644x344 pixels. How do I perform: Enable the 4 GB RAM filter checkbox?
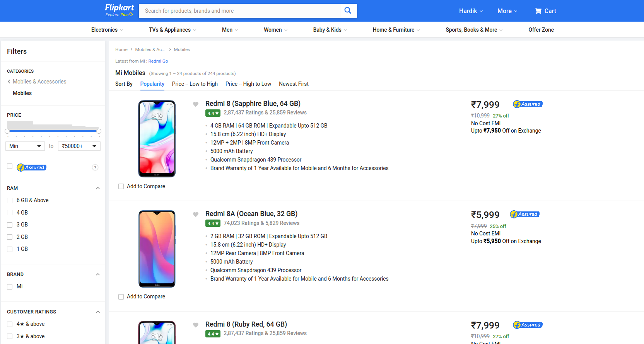click(10, 213)
